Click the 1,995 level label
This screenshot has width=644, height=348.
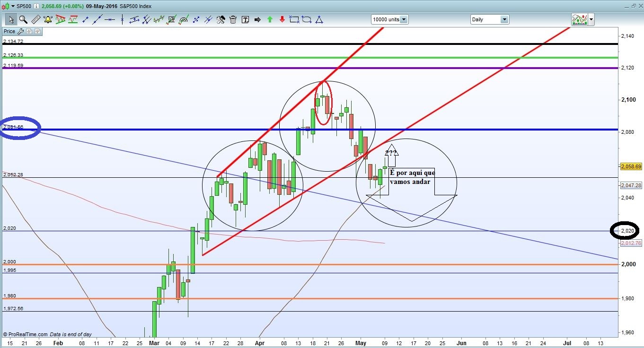9,270
